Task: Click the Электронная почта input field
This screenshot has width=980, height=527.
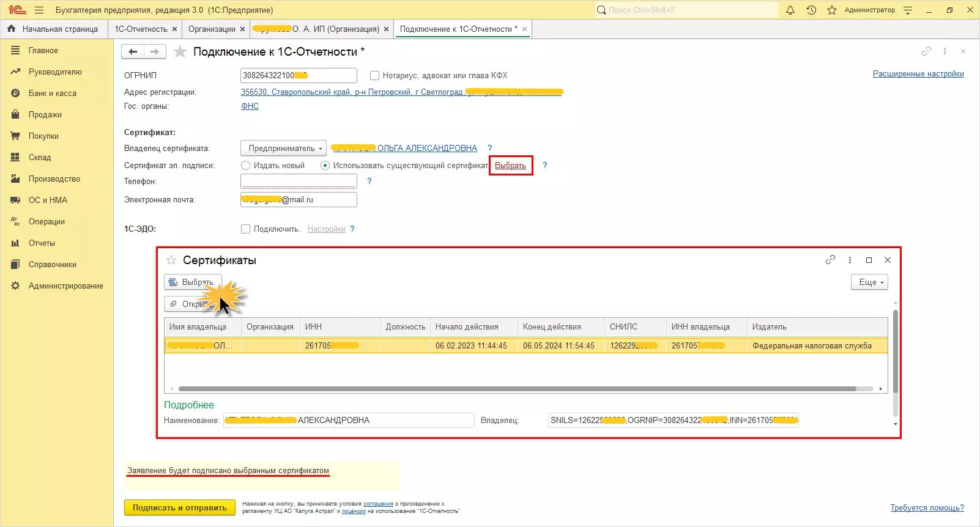Action: coord(299,199)
